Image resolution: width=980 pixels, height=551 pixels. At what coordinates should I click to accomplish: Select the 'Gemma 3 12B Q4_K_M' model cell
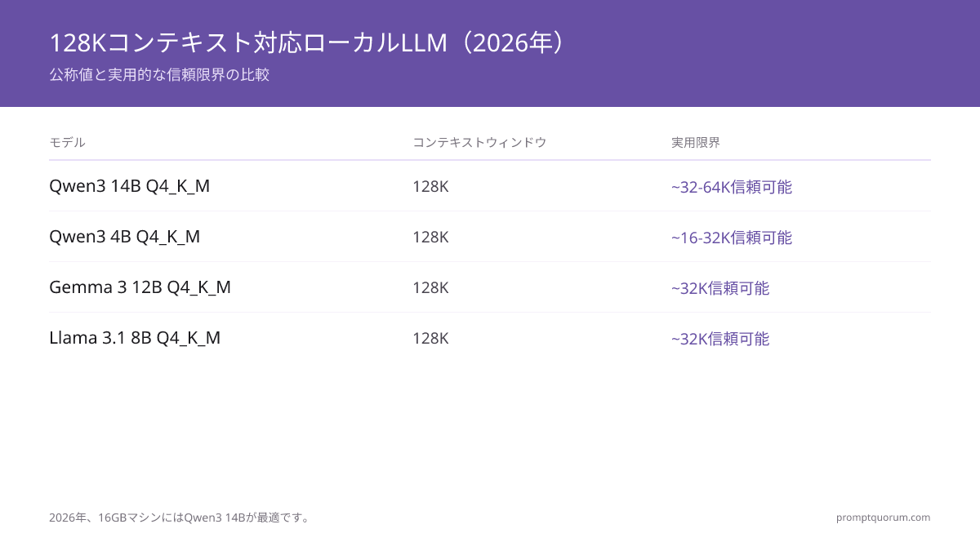click(x=140, y=287)
